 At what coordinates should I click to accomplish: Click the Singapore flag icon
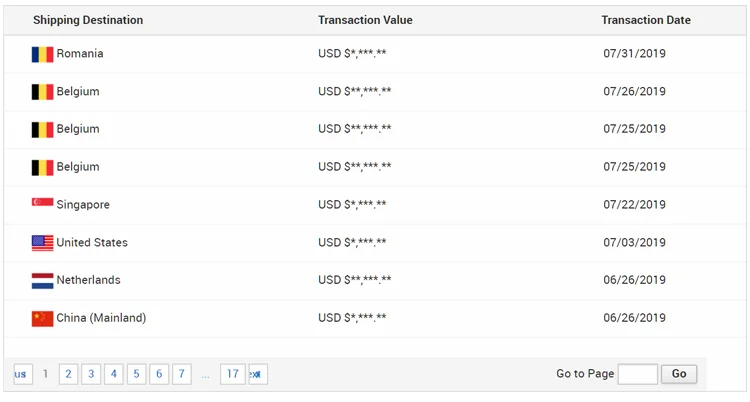click(x=42, y=204)
